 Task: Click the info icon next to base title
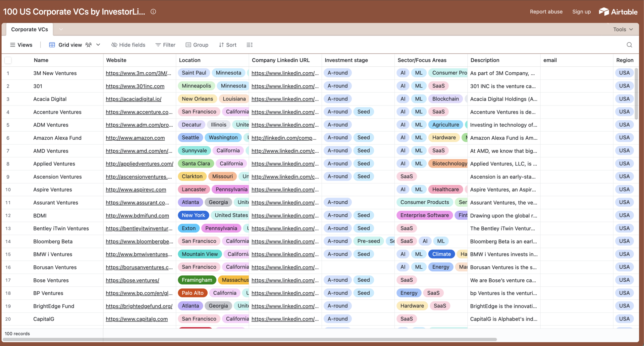[x=153, y=12]
